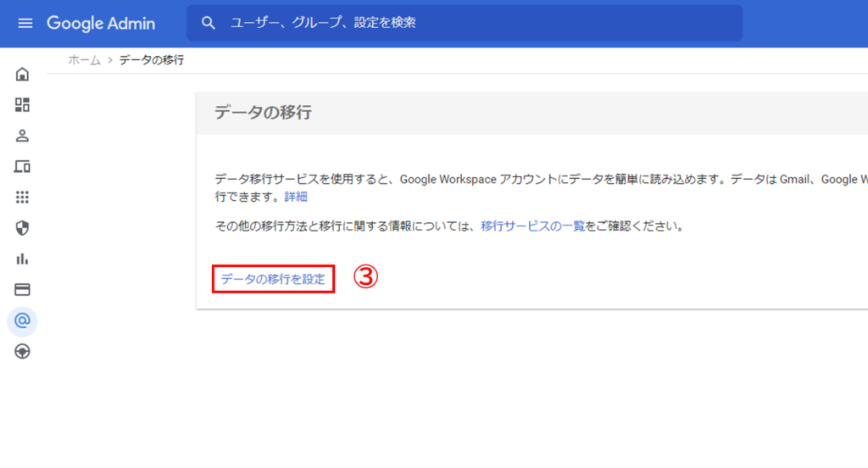Open the Reports bar chart sidebar icon
Viewport: 868px width, 468px height.
[x=22, y=259]
